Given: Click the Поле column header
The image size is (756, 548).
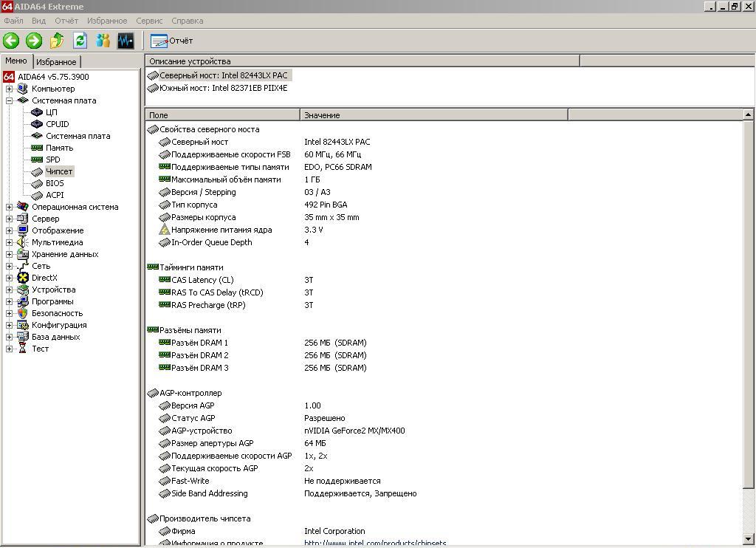Looking at the screenshot, I should tap(222, 114).
